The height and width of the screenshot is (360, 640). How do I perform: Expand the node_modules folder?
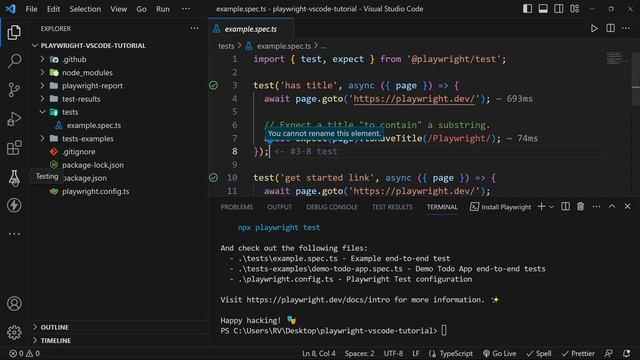[x=42, y=72]
